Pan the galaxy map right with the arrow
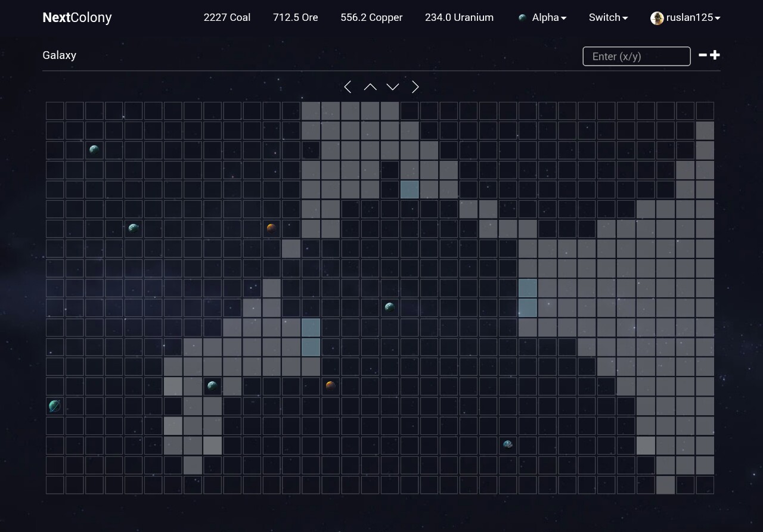Viewport: 763px width, 532px height. click(415, 87)
